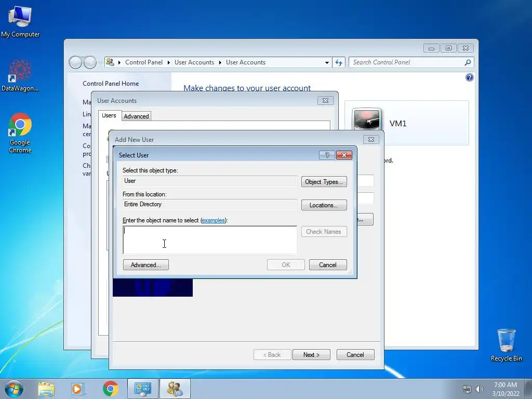Click OK in the Select User dialog
The width and height of the screenshot is (532, 399).
286,265
